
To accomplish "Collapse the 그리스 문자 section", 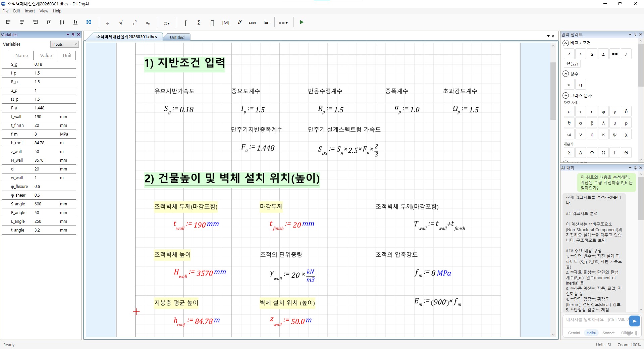I will coord(566,96).
